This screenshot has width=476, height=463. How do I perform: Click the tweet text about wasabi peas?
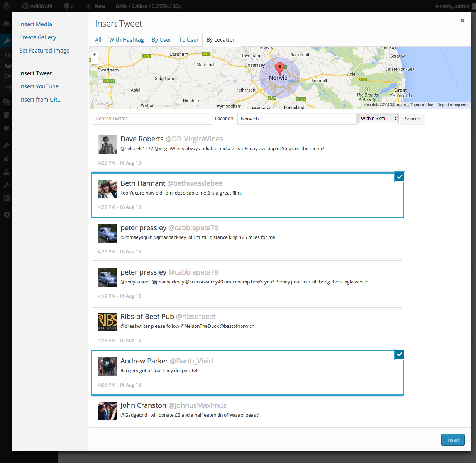190,415
